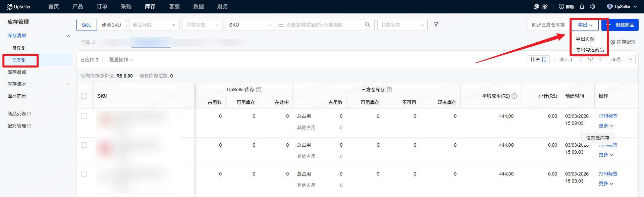The image size is (644, 197).
Task: Check the first product row checkbox
Action: tap(84, 116)
